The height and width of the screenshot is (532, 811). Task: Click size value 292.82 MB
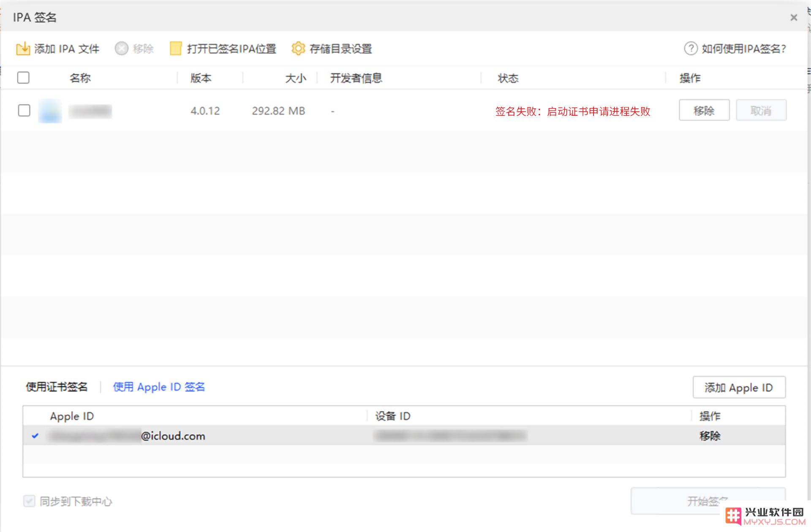pos(278,111)
